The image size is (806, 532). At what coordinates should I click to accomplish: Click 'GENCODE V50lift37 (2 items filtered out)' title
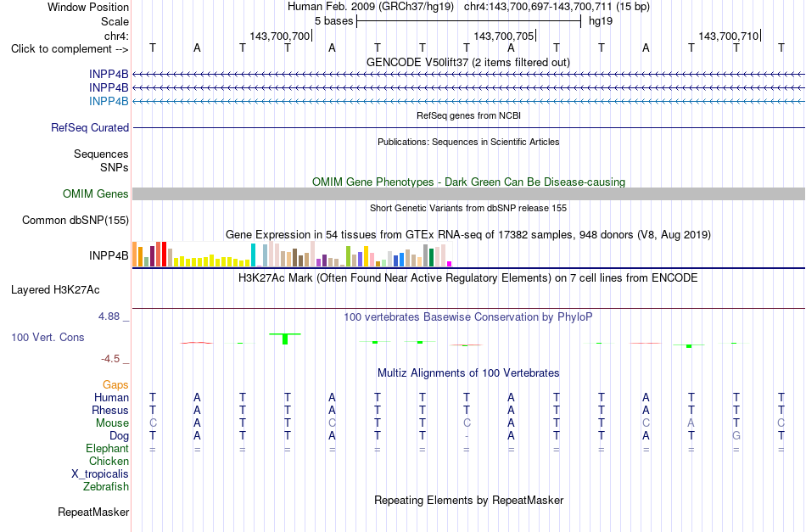[468, 63]
